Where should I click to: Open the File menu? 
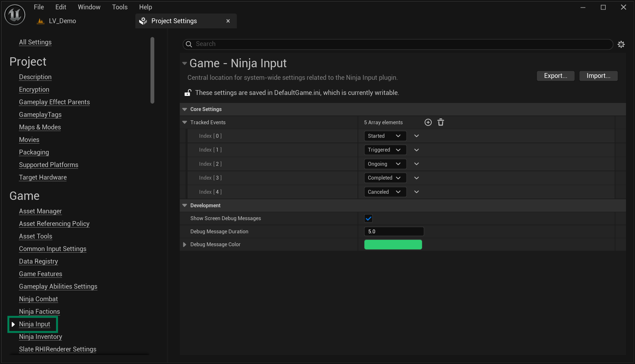[39, 7]
